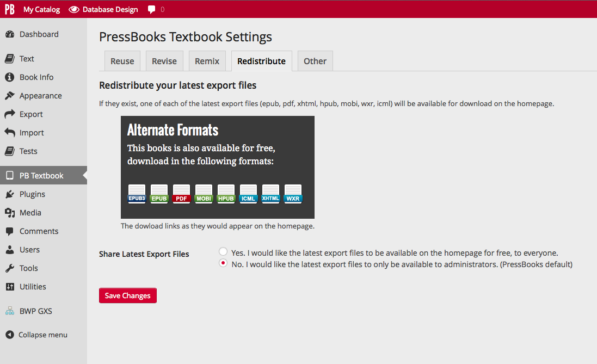Click the ICML file format icon
The width and height of the screenshot is (597, 364).
tap(248, 194)
